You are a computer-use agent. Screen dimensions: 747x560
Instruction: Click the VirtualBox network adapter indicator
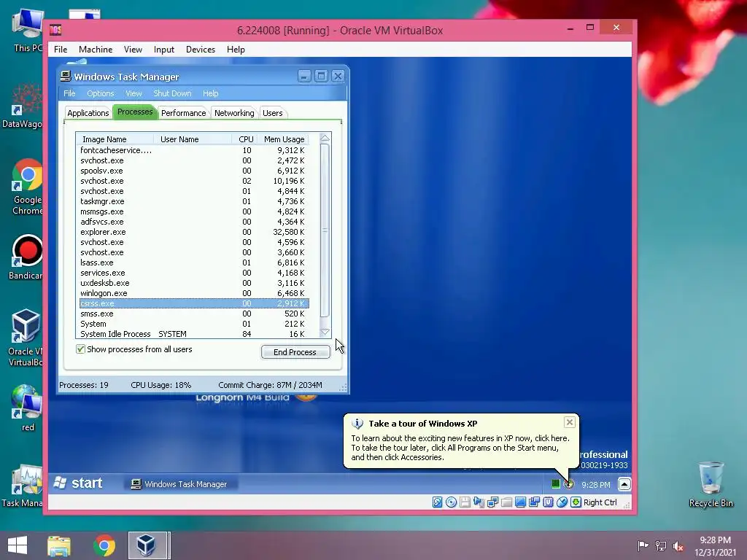(492, 502)
